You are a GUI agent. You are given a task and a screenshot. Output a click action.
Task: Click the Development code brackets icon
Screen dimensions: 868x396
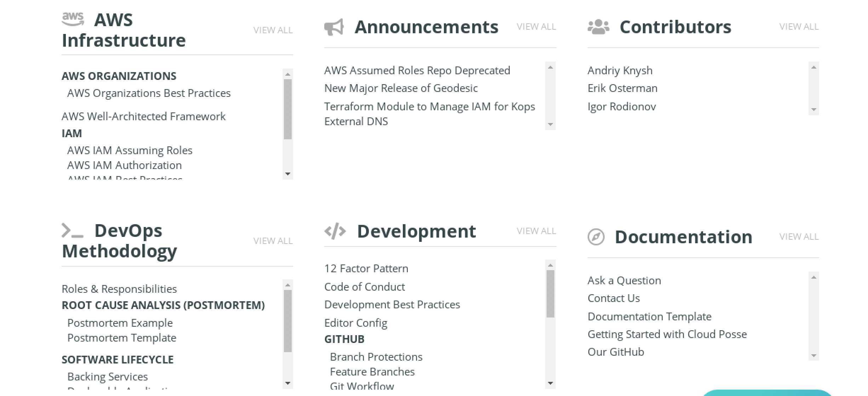point(335,231)
